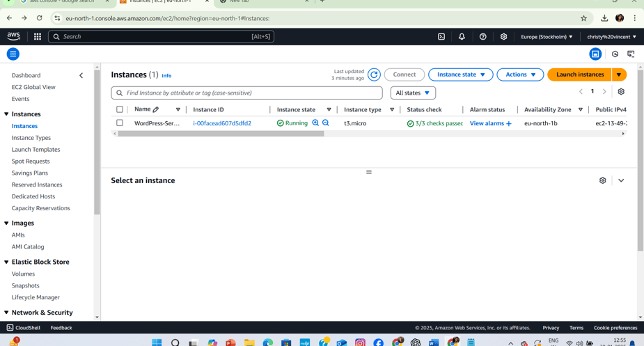The height and width of the screenshot is (346, 644).
Task: Open the Chrome profile avatar
Action: pos(620,18)
